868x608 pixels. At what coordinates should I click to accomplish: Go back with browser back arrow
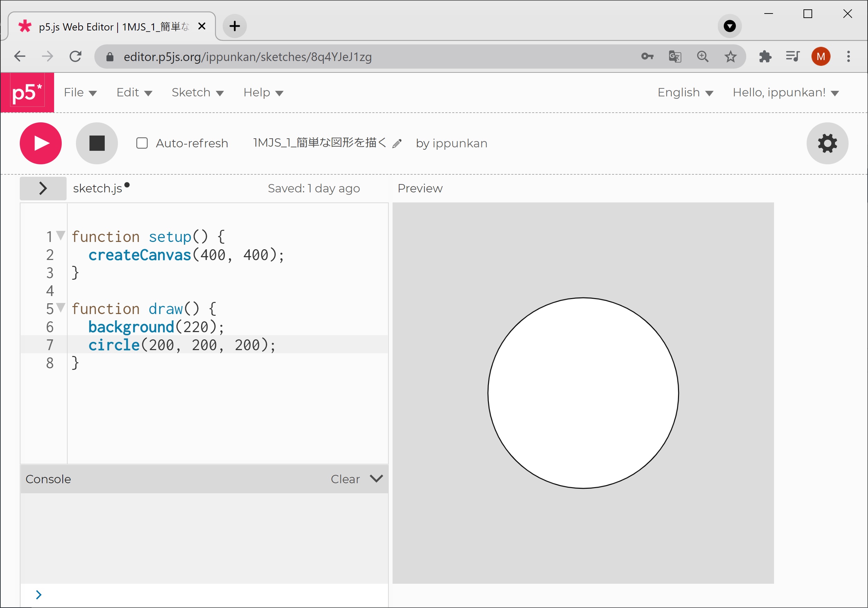click(x=20, y=57)
